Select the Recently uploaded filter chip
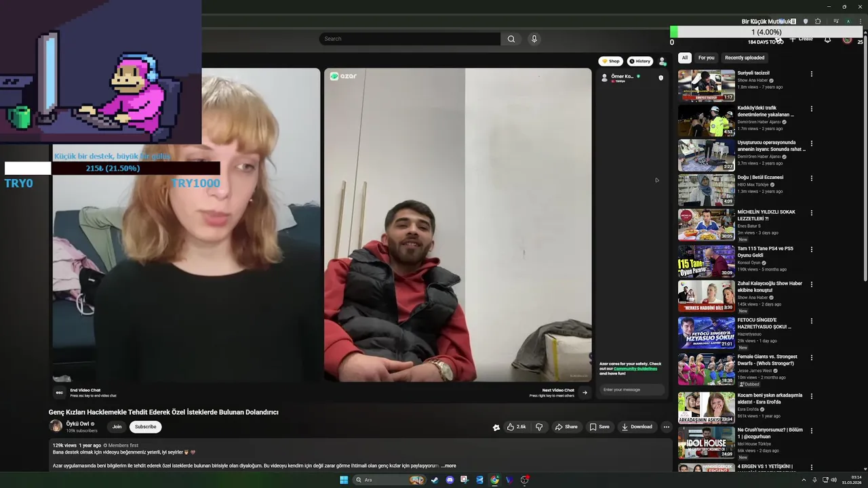The height and width of the screenshot is (488, 868). (x=745, y=58)
